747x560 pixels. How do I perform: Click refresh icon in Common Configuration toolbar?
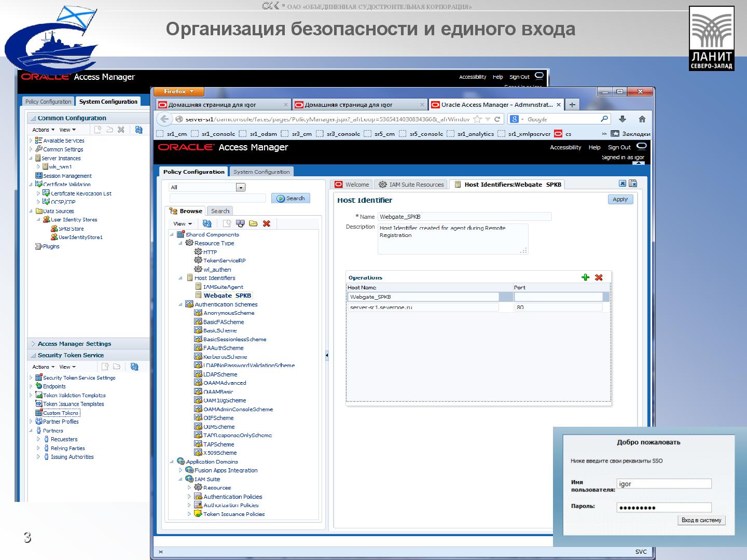pyautogui.click(x=139, y=130)
